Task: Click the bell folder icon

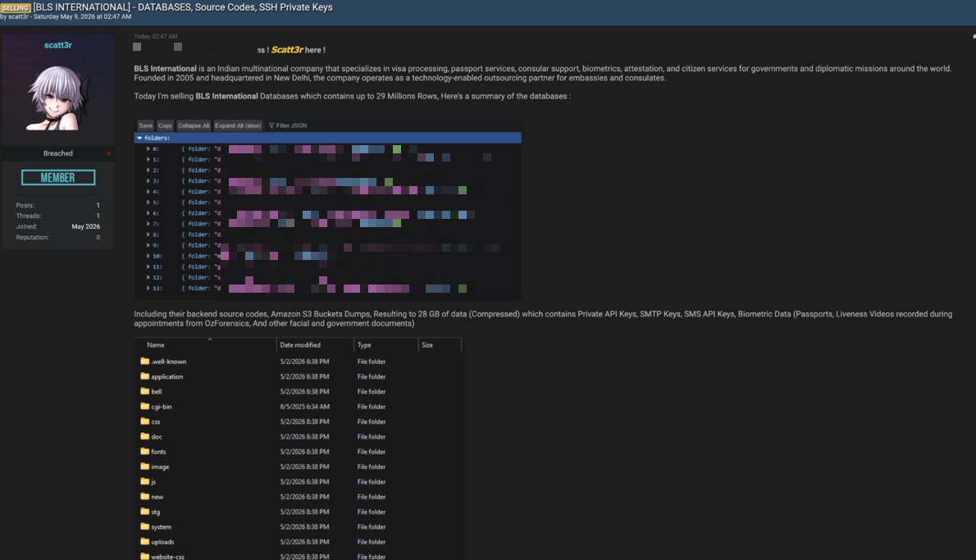Action: pyautogui.click(x=145, y=391)
